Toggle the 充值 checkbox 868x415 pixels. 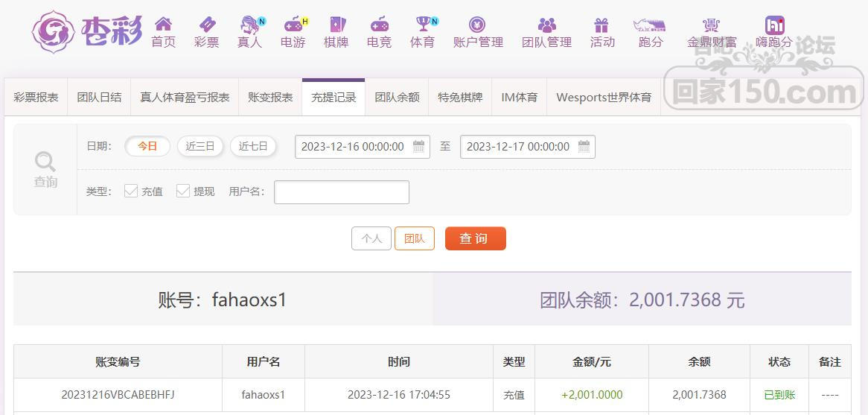(x=131, y=191)
